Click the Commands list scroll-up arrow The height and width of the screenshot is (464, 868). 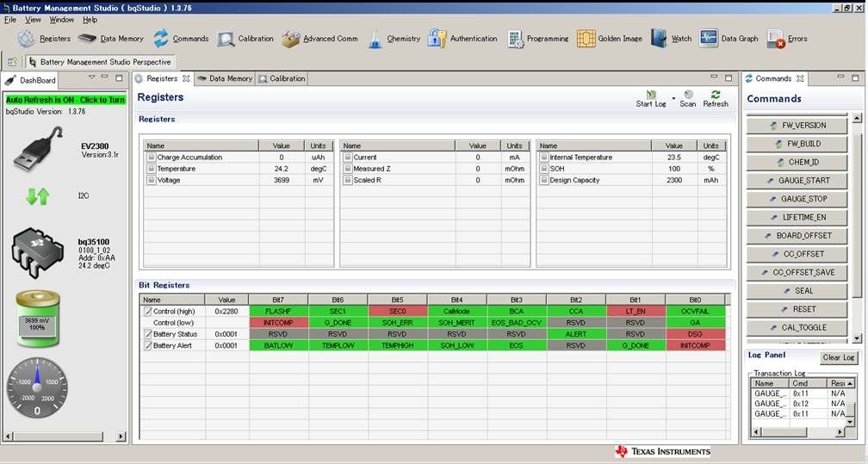click(856, 119)
